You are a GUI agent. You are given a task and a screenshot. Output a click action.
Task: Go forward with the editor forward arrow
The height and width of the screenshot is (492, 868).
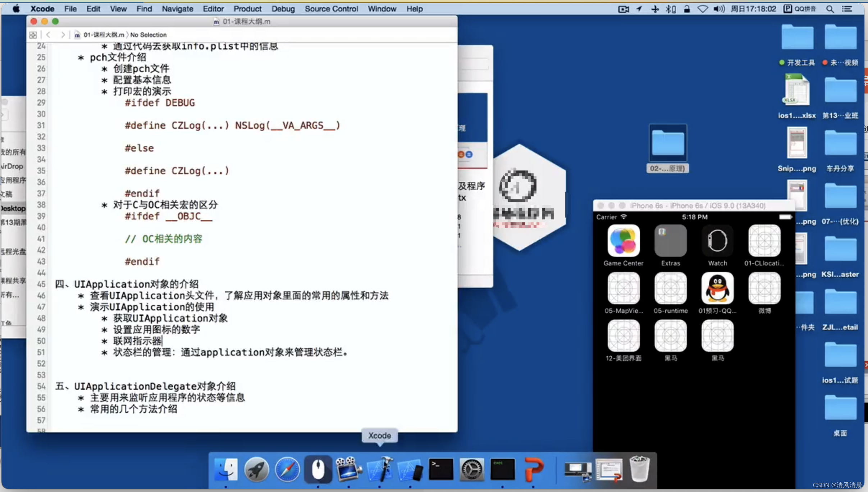63,35
